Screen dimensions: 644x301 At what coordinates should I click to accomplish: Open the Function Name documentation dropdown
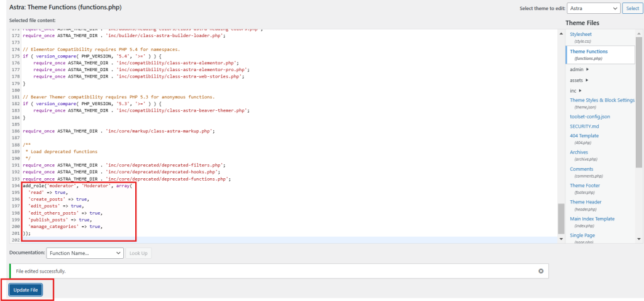click(x=84, y=253)
